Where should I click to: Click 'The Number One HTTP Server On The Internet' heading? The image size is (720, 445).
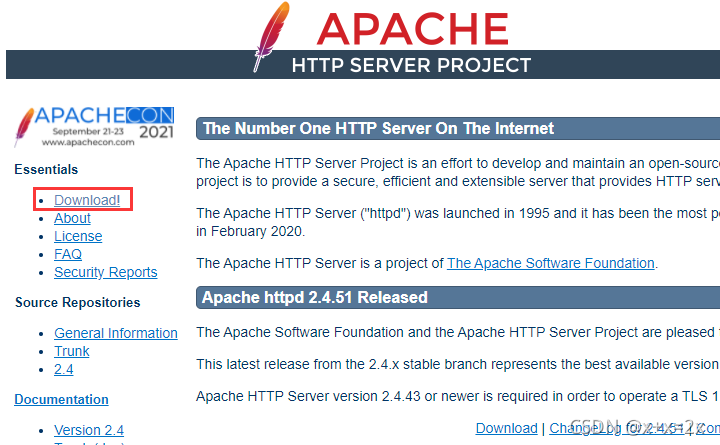378,129
